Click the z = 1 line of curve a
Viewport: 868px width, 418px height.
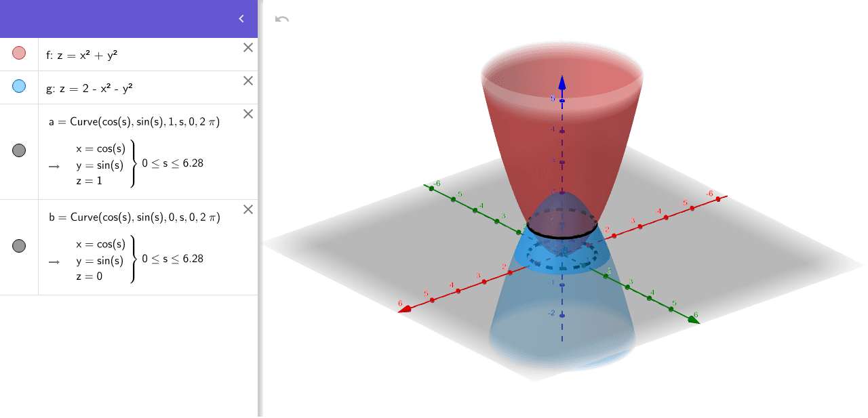click(90, 181)
